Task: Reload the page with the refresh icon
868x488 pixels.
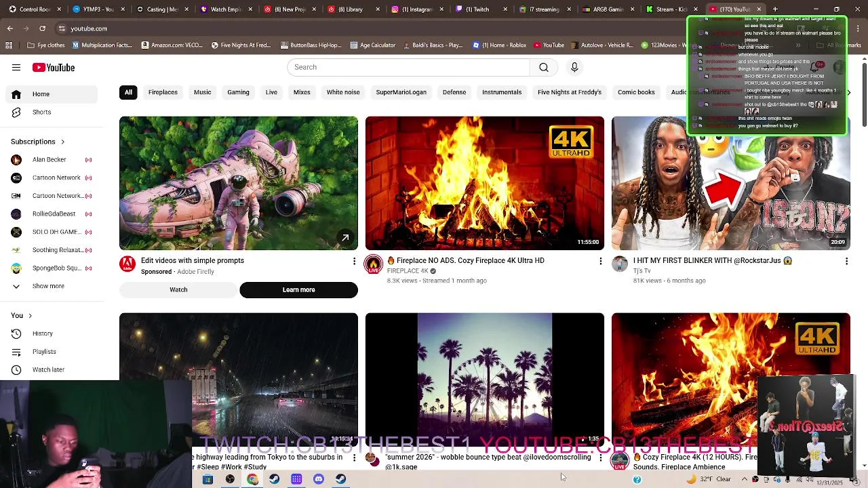Action: tap(42, 28)
